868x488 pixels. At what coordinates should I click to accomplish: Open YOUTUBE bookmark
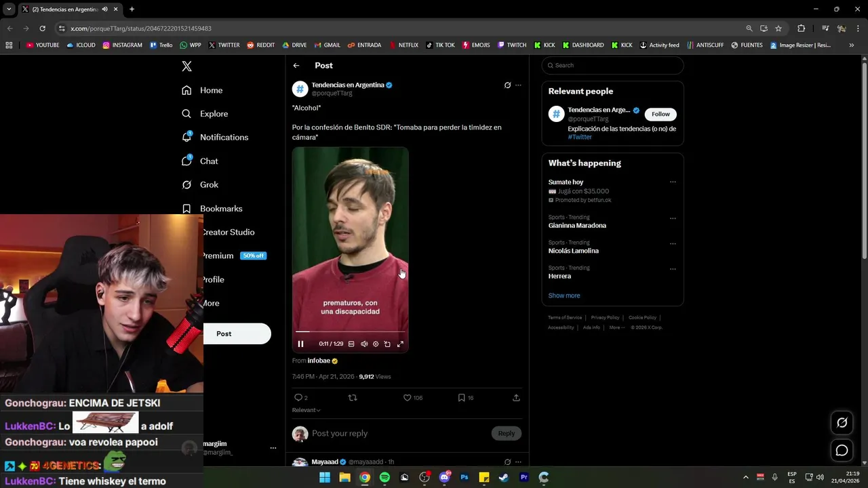(43, 45)
